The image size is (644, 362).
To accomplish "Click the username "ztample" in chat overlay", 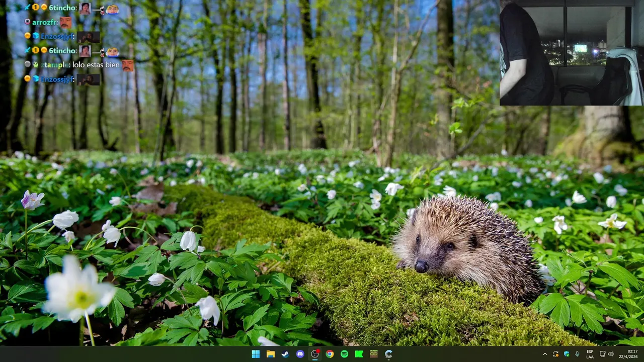I will (x=55, y=65).
